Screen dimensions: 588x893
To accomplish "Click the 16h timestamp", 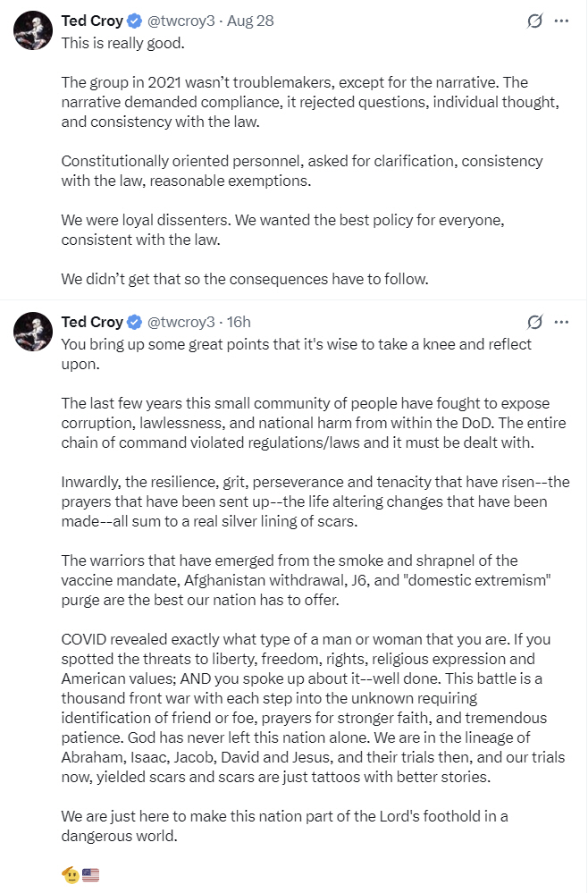I will point(239,323).
